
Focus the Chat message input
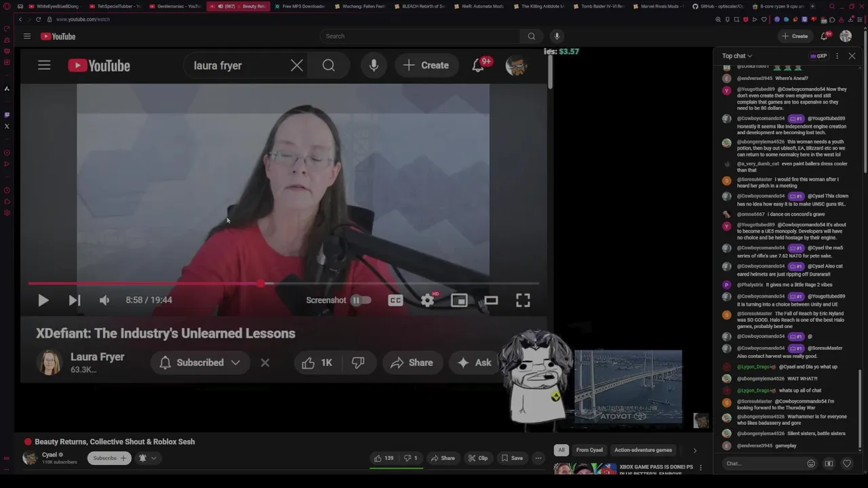(763, 464)
